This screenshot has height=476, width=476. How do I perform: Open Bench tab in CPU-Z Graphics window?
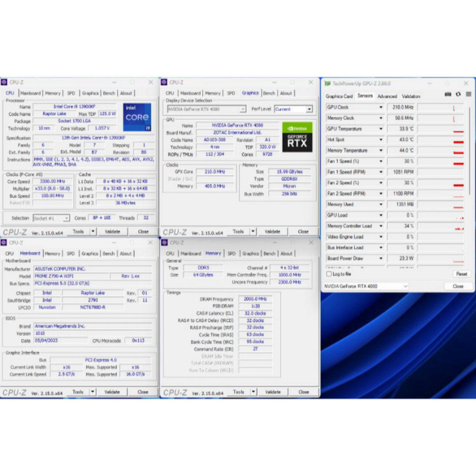[x=269, y=93]
